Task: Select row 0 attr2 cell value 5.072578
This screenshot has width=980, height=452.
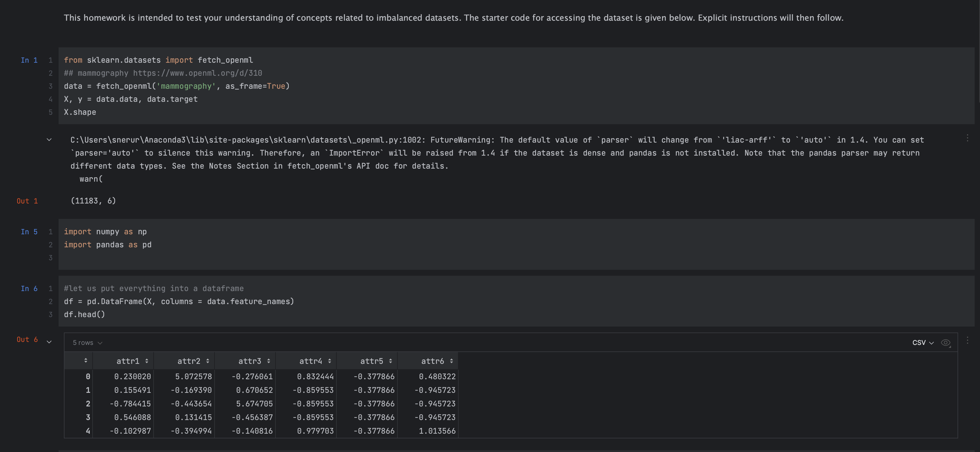Action: click(x=193, y=376)
